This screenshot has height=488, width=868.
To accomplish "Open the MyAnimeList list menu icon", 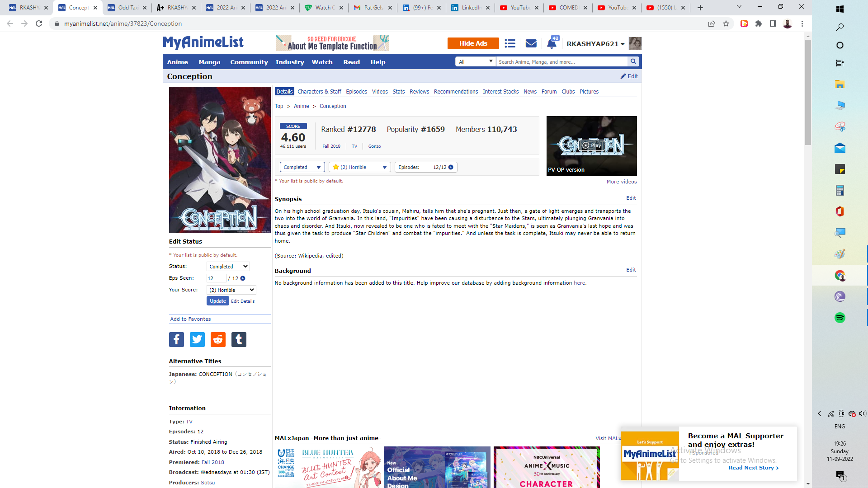I will [510, 43].
